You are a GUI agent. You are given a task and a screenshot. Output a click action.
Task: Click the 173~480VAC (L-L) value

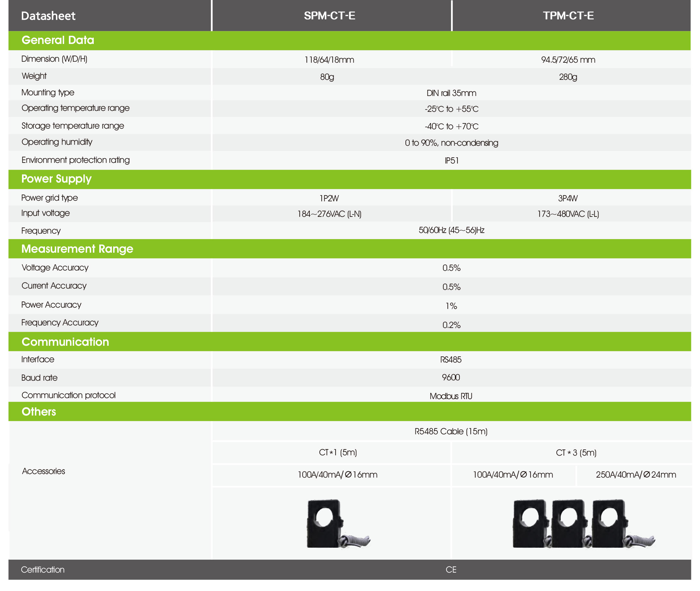click(568, 214)
